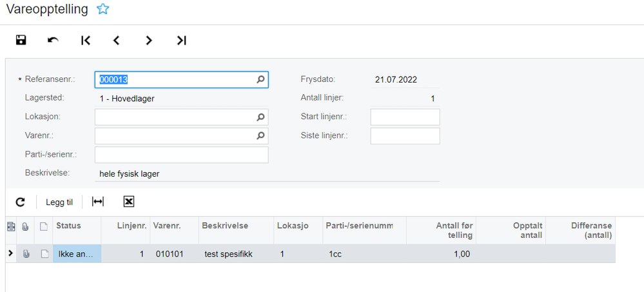This screenshot has width=644, height=292.
Task: Select the Ikke an… status cell
Action: pos(77,254)
